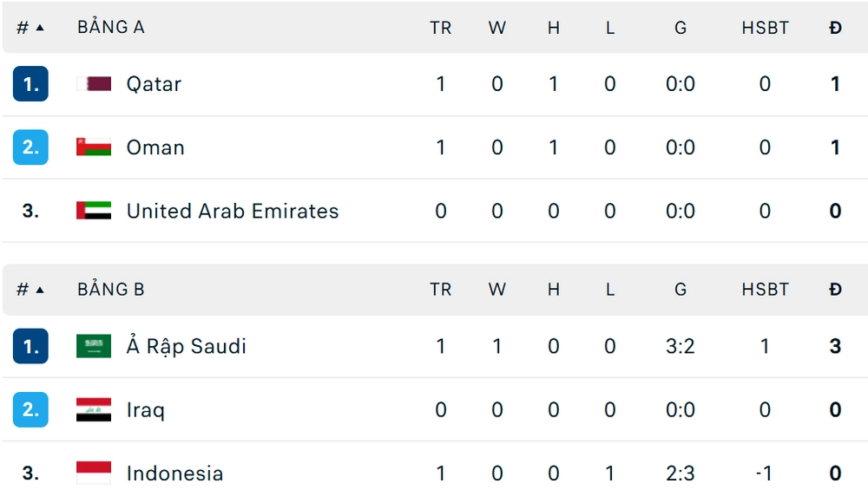Open the Qatar team link
Viewport: 868px width, 503px height.
(x=154, y=84)
